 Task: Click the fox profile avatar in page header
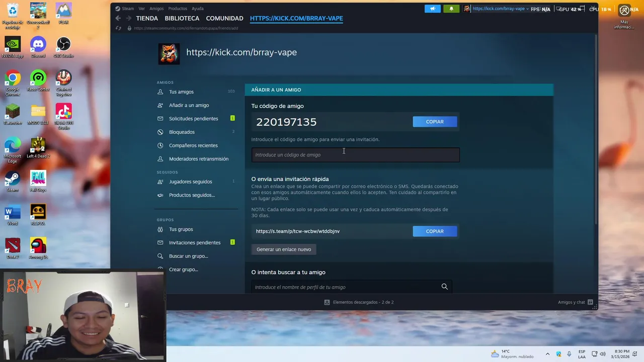169,54
